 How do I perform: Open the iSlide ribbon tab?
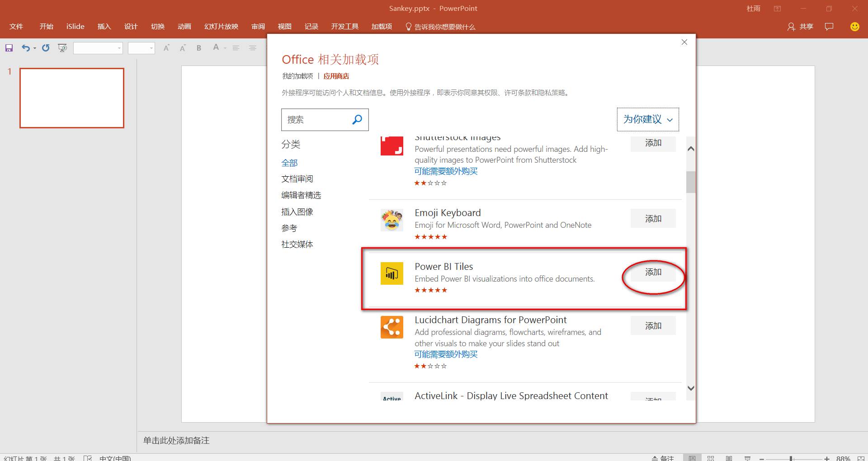coord(75,27)
